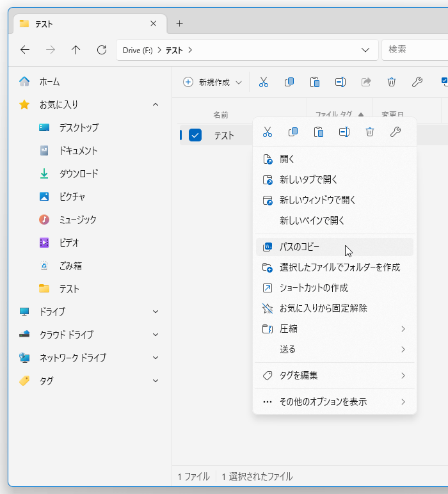Viewport: 448px width, 494px height.
Task: Click the Copy icon in the context menu
Action: (x=293, y=132)
